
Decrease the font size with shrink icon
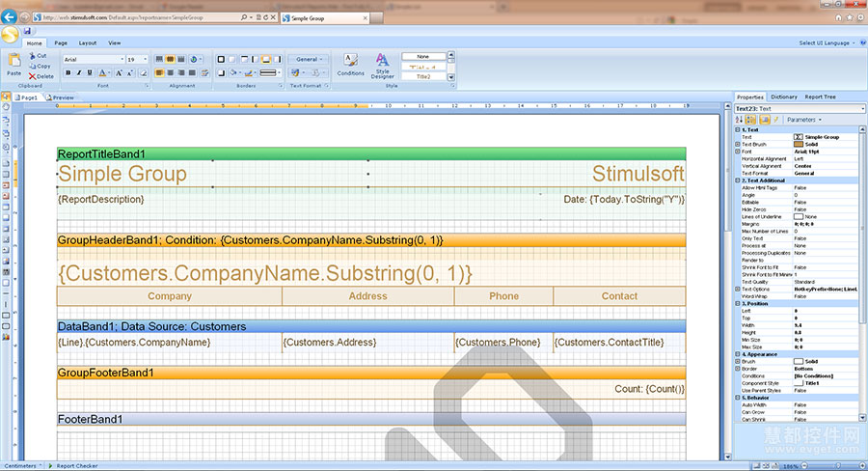(x=130, y=73)
